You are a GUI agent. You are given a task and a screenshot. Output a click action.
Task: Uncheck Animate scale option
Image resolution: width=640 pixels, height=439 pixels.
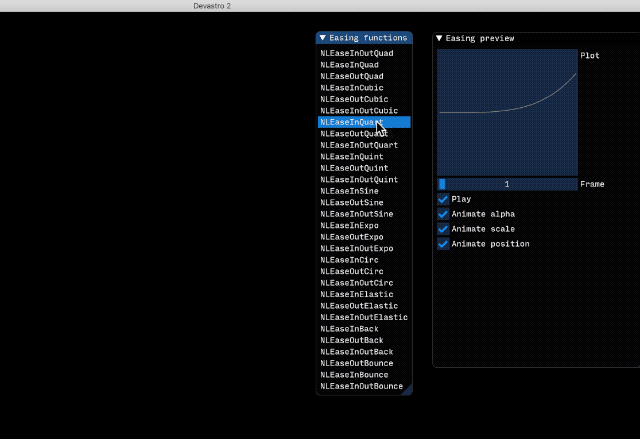click(443, 229)
